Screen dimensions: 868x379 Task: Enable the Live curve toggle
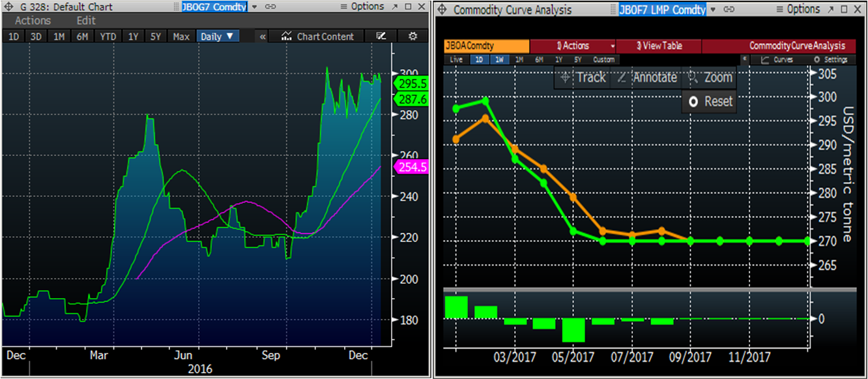456,59
